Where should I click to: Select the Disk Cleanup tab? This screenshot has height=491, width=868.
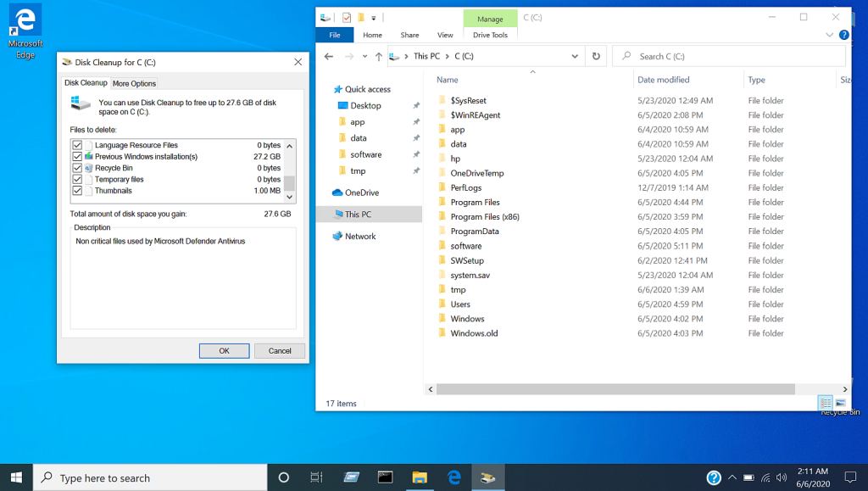click(86, 83)
